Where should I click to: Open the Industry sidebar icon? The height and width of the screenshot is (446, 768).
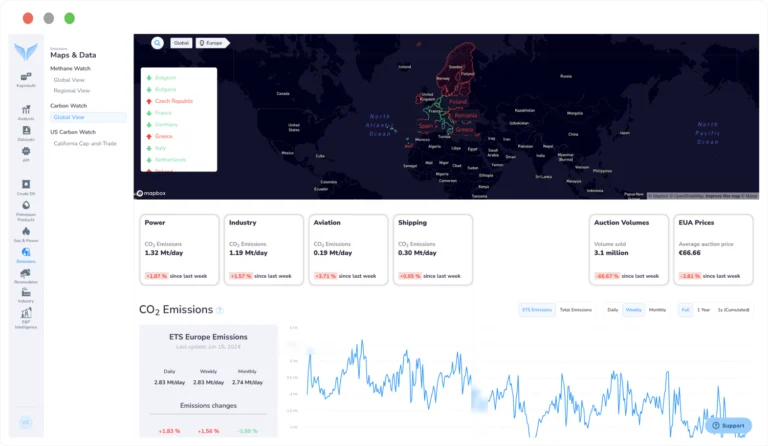coord(26,293)
